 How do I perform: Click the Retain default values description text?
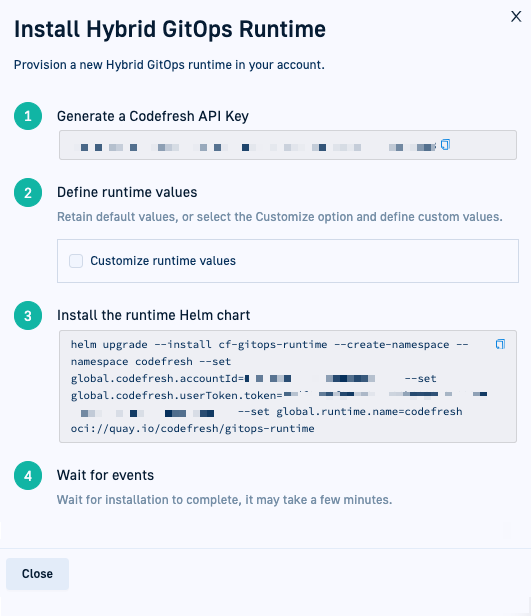point(280,216)
